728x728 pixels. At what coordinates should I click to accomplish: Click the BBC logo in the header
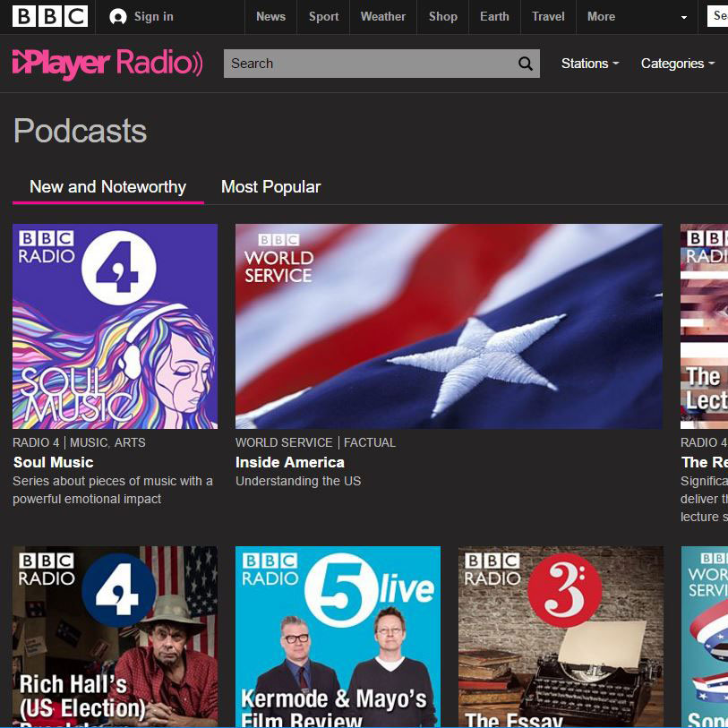click(x=49, y=16)
